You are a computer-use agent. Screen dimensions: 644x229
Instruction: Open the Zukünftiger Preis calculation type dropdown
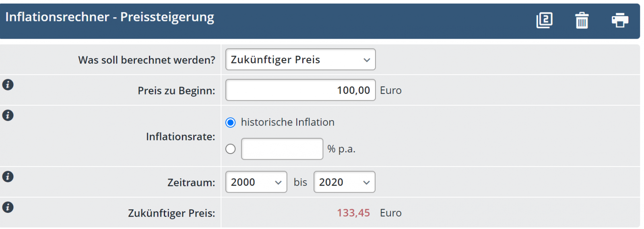tap(300, 60)
